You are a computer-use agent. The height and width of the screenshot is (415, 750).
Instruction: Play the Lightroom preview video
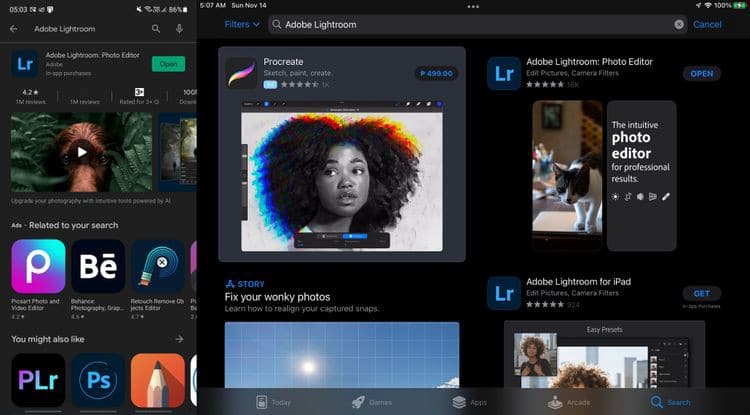81,152
